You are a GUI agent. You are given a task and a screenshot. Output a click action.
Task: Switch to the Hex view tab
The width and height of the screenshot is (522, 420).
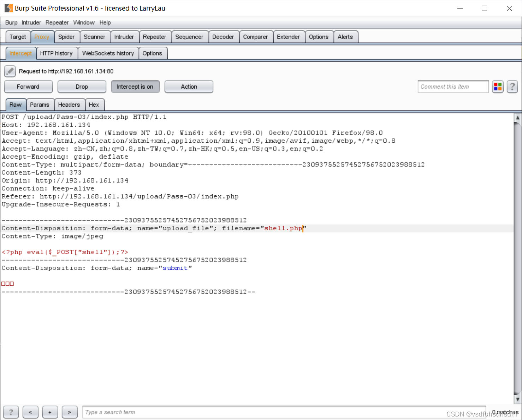pyautogui.click(x=94, y=105)
